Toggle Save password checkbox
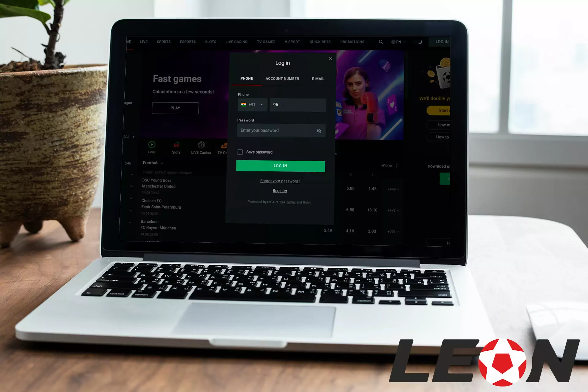The width and height of the screenshot is (588, 392). tap(240, 152)
